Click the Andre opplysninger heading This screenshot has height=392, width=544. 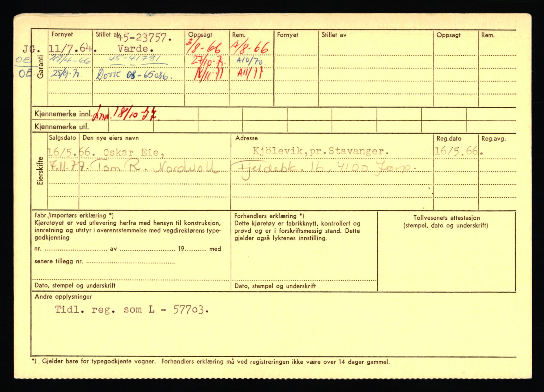pyautogui.click(x=63, y=297)
